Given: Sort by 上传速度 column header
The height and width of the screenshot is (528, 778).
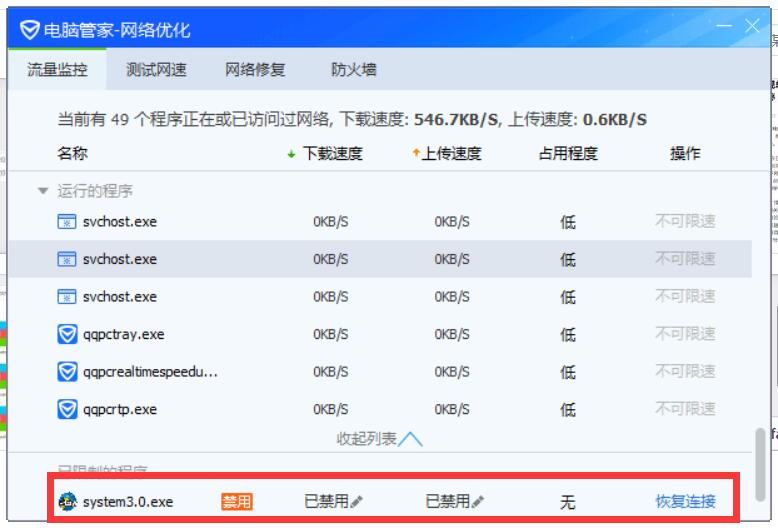Looking at the screenshot, I should 451,154.
